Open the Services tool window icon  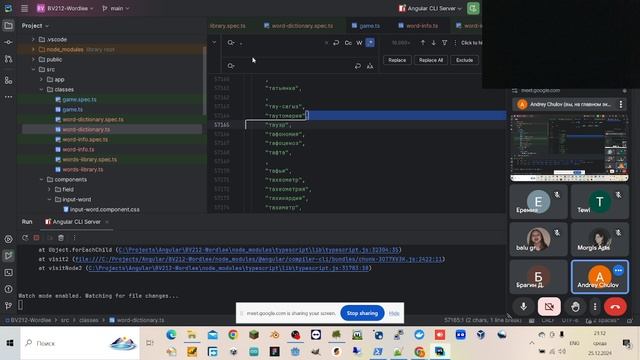(8, 239)
